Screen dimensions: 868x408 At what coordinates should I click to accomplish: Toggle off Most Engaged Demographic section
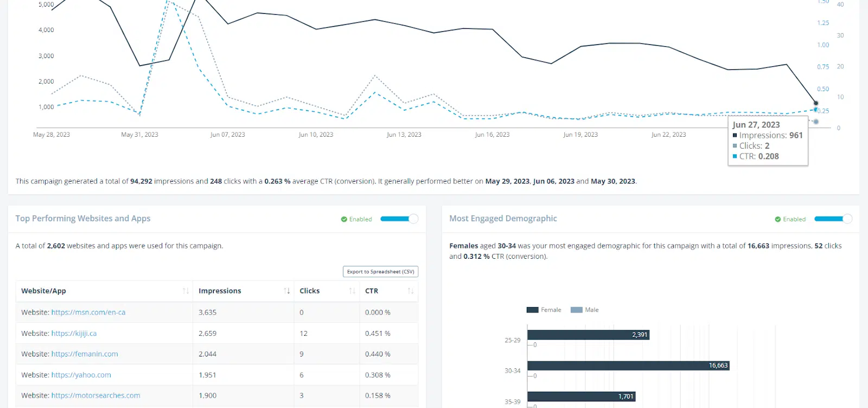[833, 219]
